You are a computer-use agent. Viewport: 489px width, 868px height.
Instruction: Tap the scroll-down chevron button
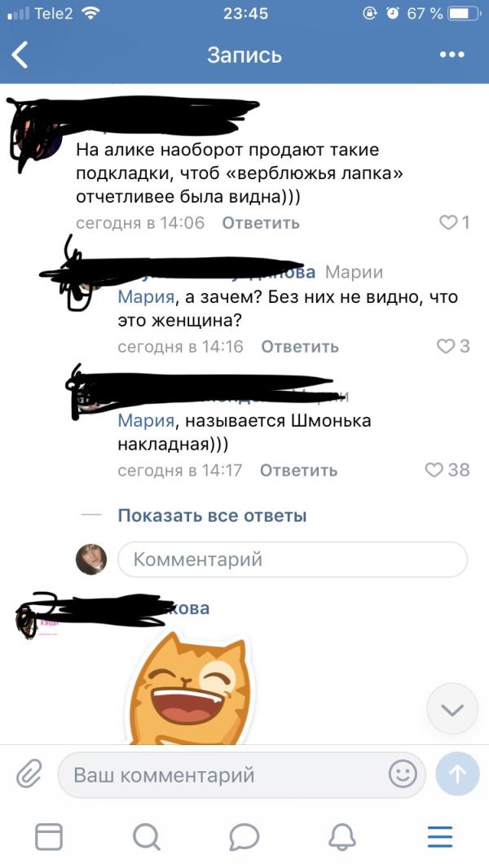point(452,709)
